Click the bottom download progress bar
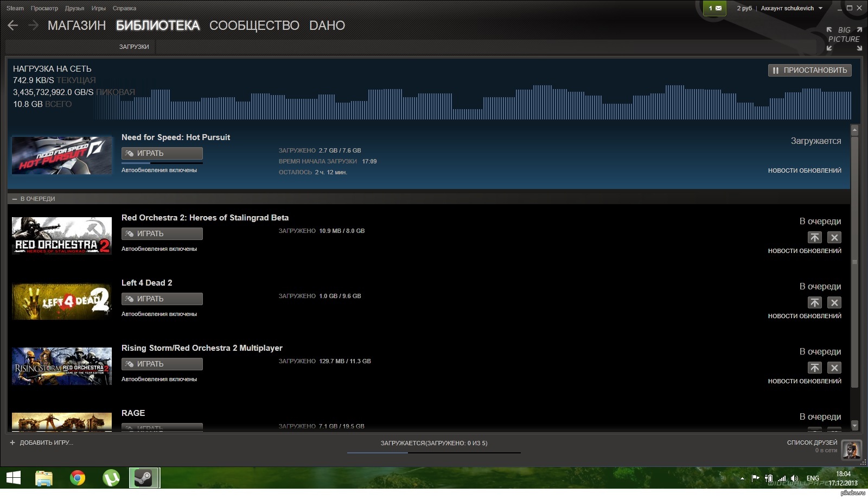 pos(433,452)
